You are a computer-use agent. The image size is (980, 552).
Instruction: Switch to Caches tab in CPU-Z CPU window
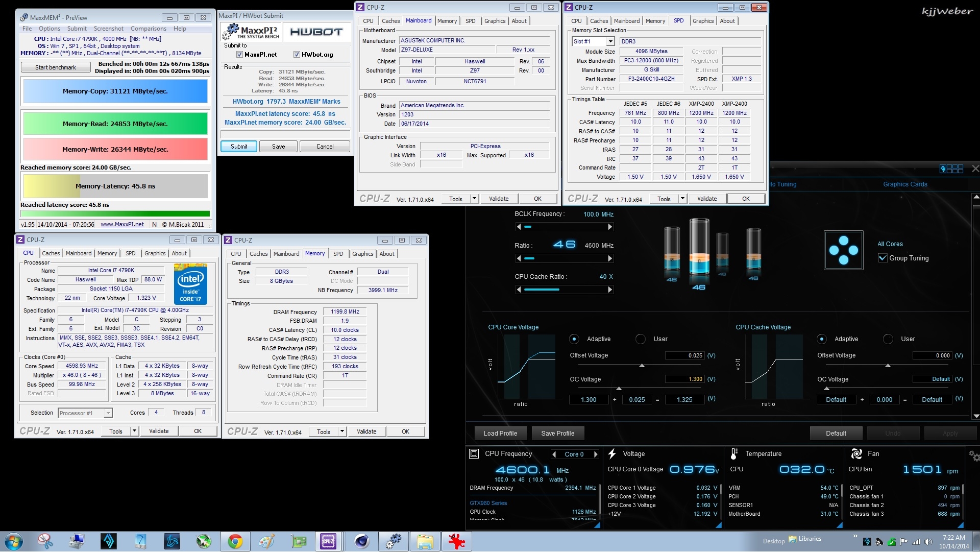coord(51,253)
